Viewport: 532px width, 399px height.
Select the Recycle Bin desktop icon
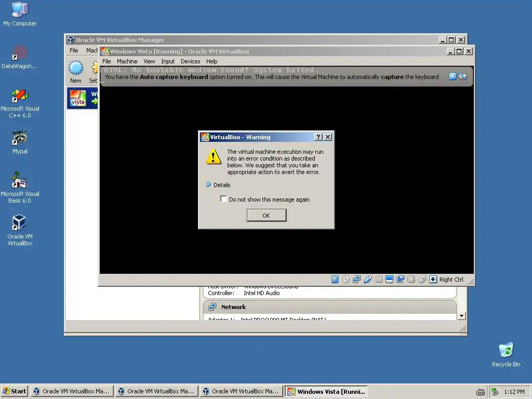506,354
